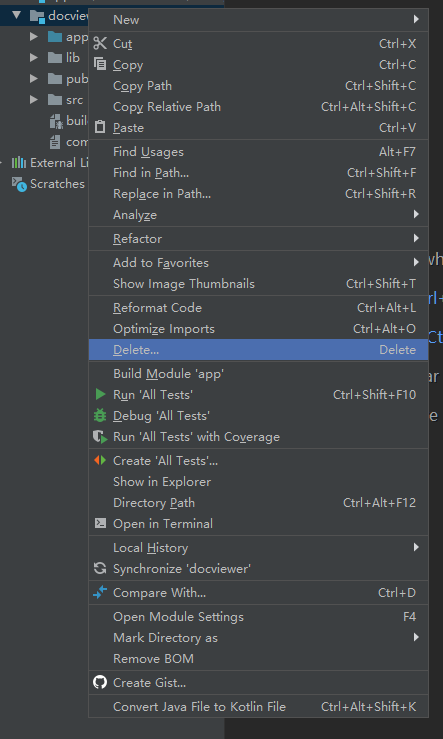Image resolution: width=443 pixels, height=739 pixels.
Task: Choose Replace in Path... item
Action: click(258, 194)
